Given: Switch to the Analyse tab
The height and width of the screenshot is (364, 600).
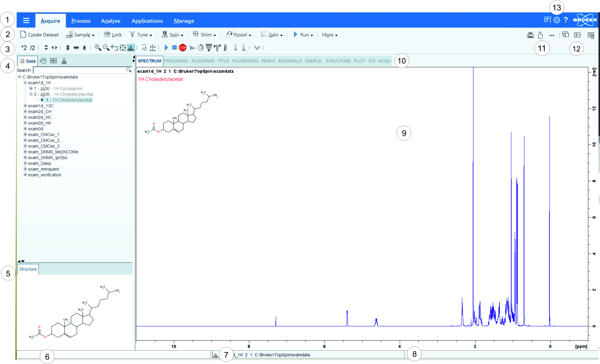Looking at the screenshot, I should tap(111, 21).
